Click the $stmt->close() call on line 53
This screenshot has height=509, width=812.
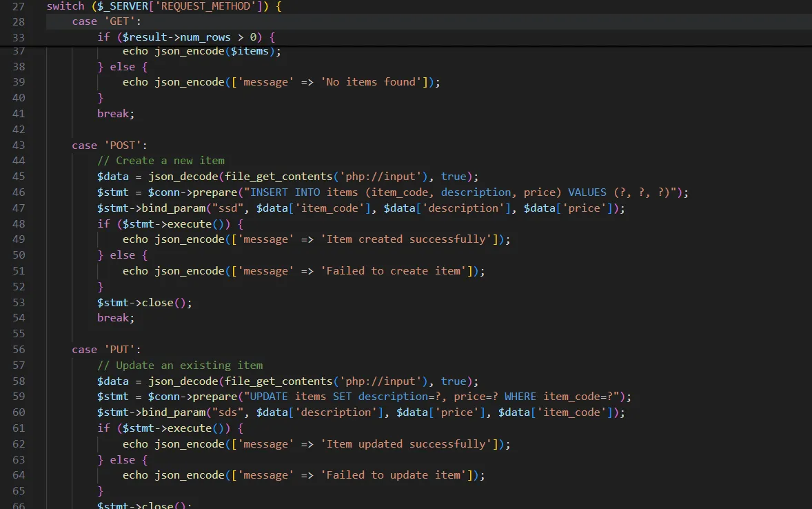(144, 303)
